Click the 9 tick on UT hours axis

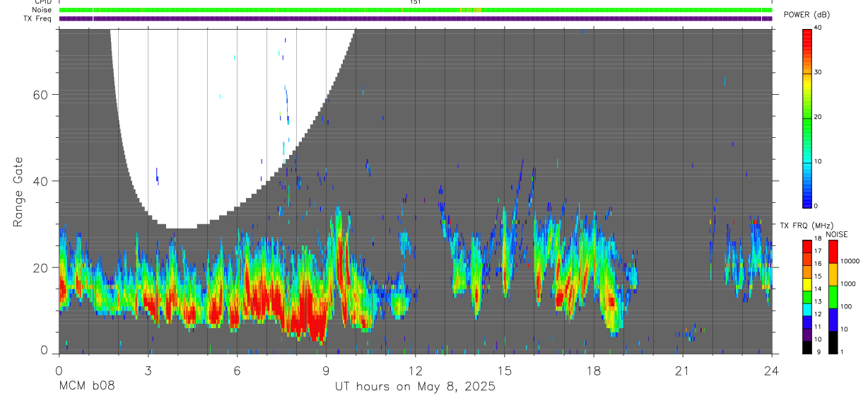click(326, 370)
